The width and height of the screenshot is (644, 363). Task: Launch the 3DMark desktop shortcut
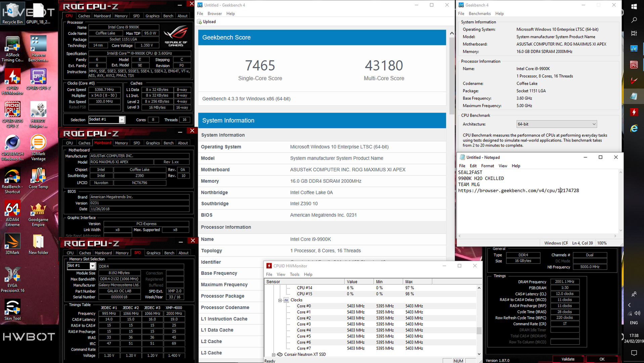12,244
